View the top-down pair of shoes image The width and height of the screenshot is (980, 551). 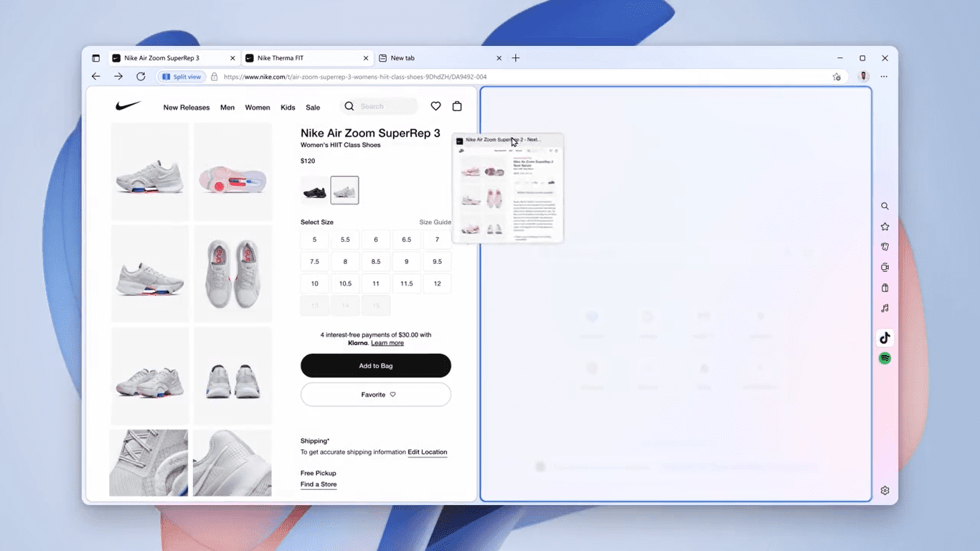[x=232, y=274]
